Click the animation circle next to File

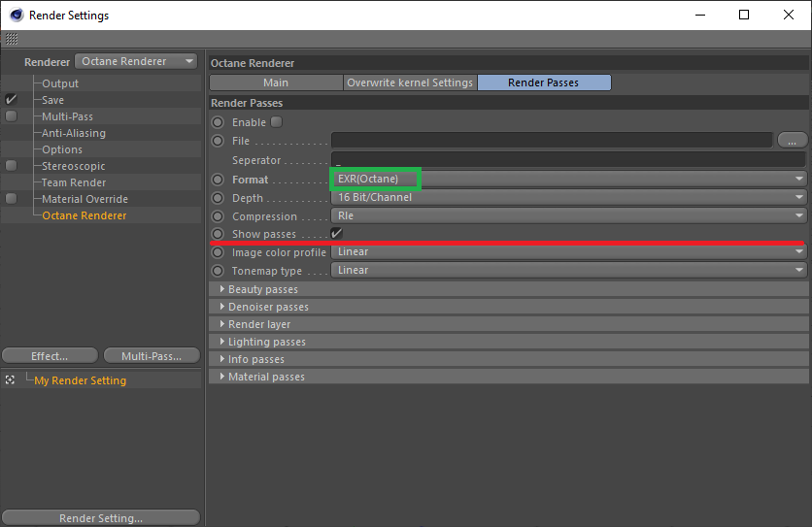pyautogui.click(x=218, y=141)
